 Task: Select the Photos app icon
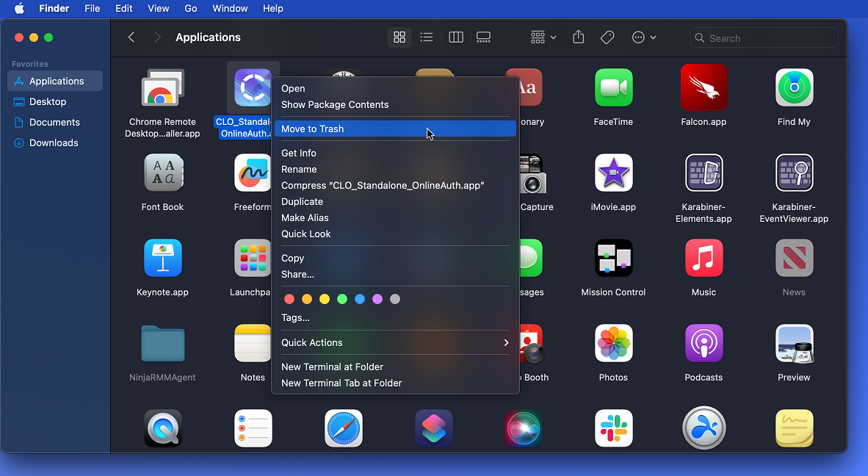pyautogui.click(x=613, y=343)
